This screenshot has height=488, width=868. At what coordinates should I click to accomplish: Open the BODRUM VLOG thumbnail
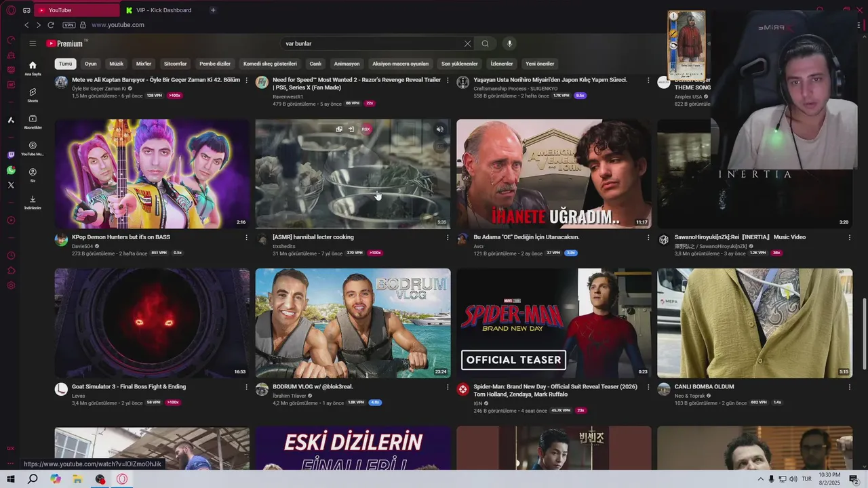click(x=353, y=323)
